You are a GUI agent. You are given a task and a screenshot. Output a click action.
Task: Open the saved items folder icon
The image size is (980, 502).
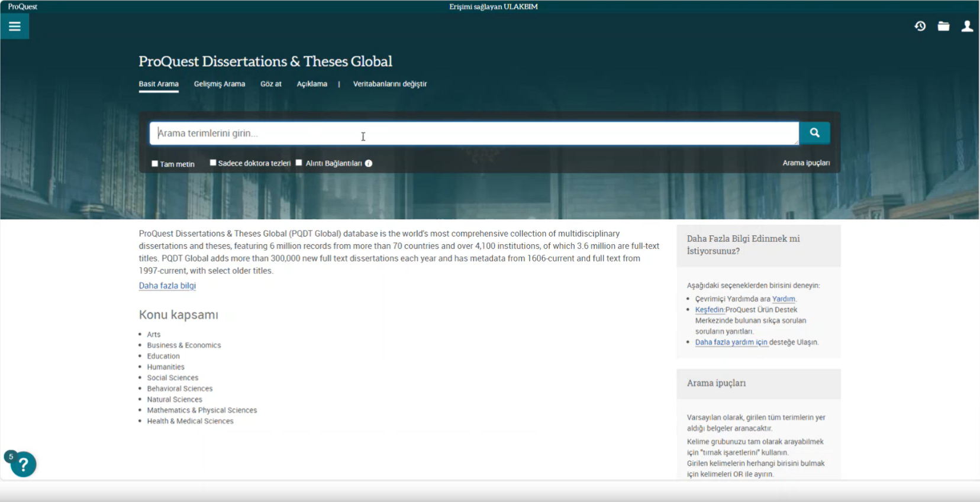(943, 26)
